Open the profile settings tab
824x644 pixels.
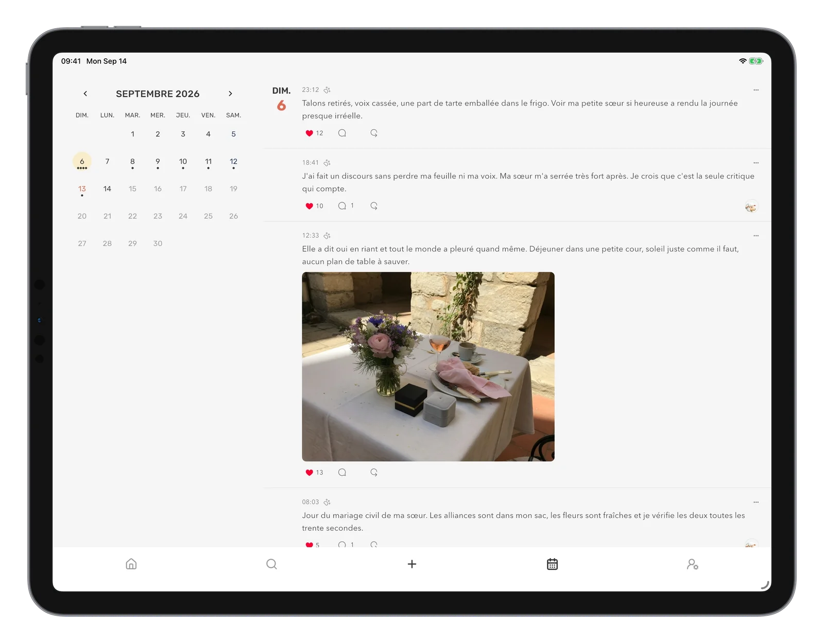[693, 564]
